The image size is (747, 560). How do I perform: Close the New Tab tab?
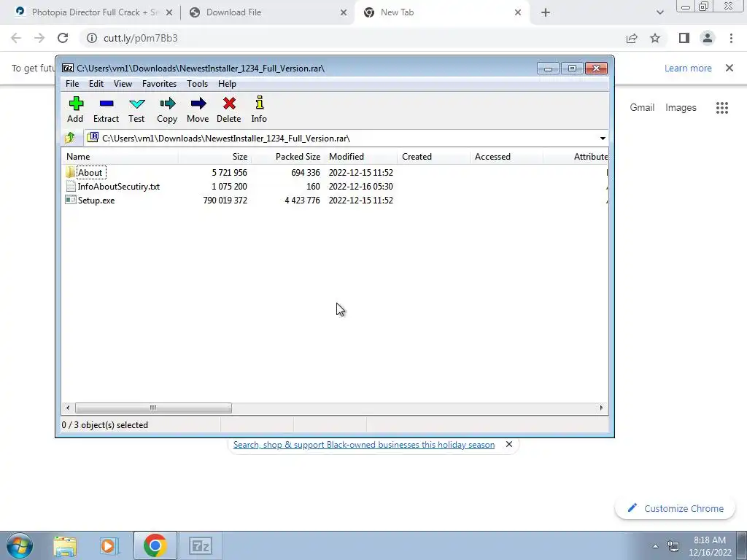click(518, 12)
